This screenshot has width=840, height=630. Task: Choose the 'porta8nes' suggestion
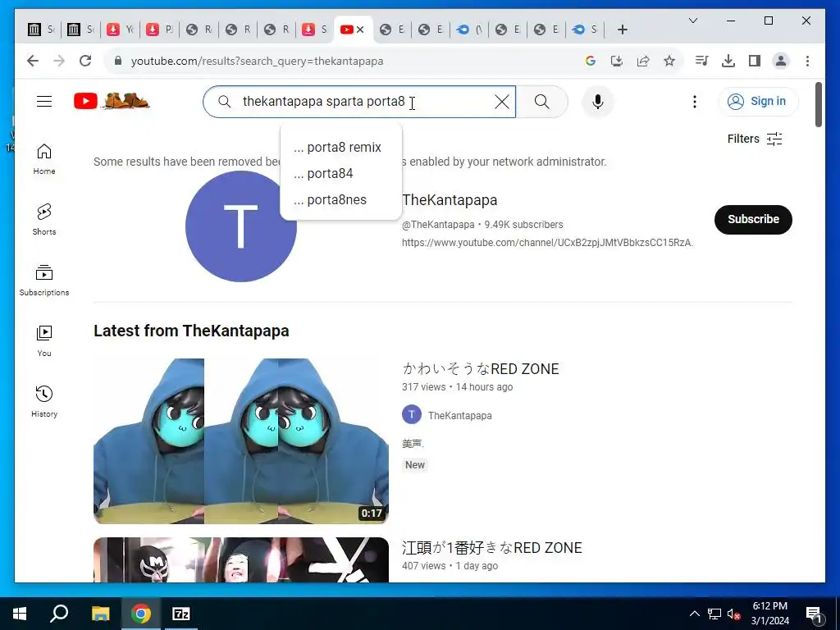tap(340, 200)
